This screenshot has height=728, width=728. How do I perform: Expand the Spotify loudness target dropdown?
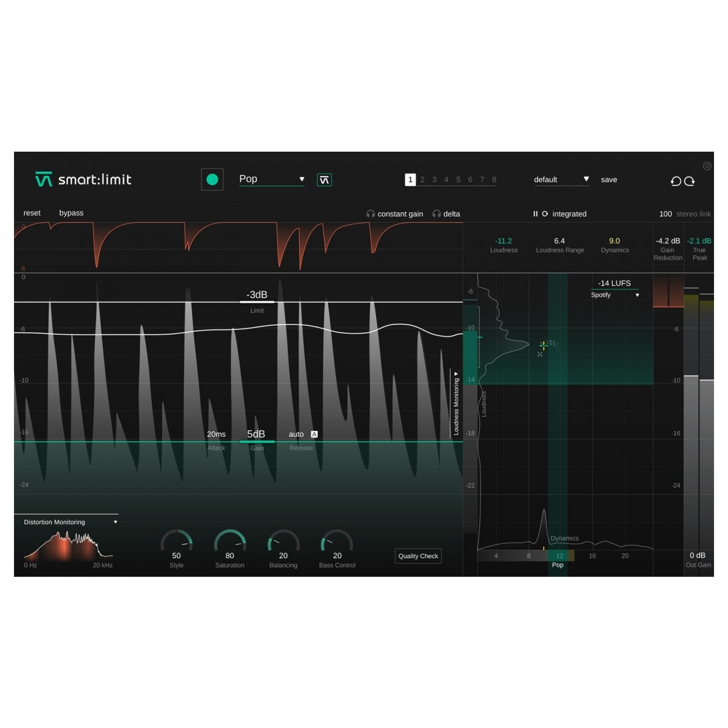pos(615,295)
